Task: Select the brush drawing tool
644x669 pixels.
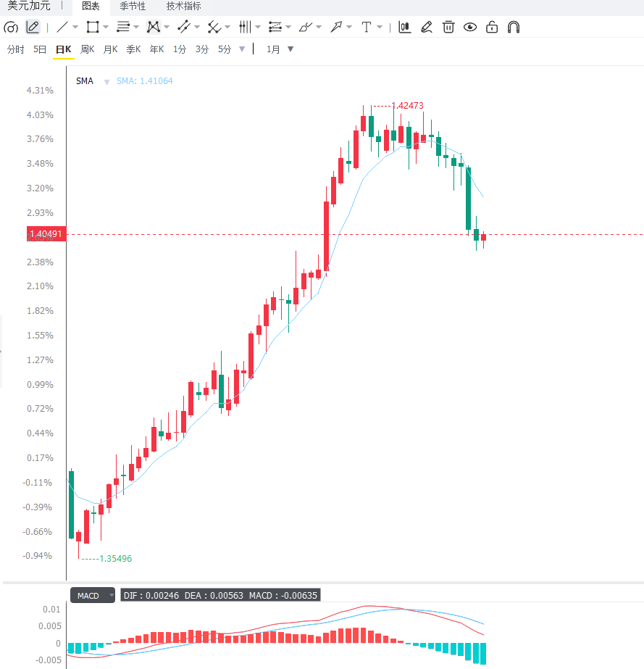Action: [306, 28]
